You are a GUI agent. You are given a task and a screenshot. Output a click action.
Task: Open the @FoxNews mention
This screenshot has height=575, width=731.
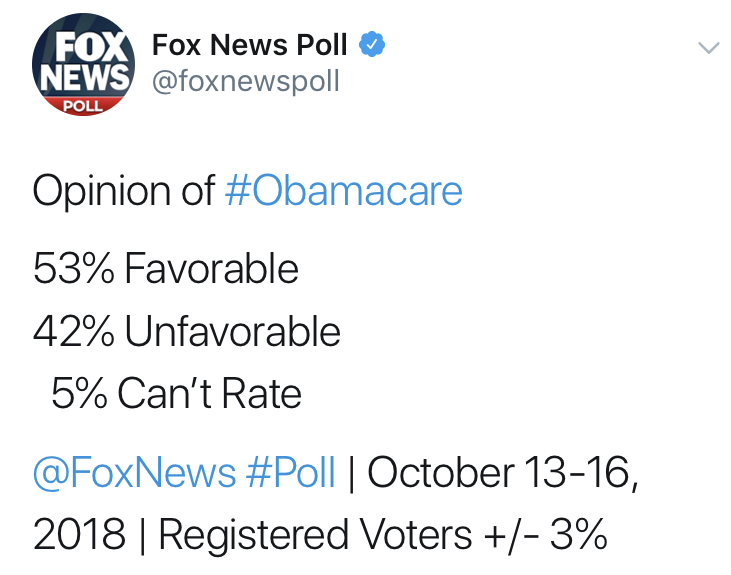134,472
